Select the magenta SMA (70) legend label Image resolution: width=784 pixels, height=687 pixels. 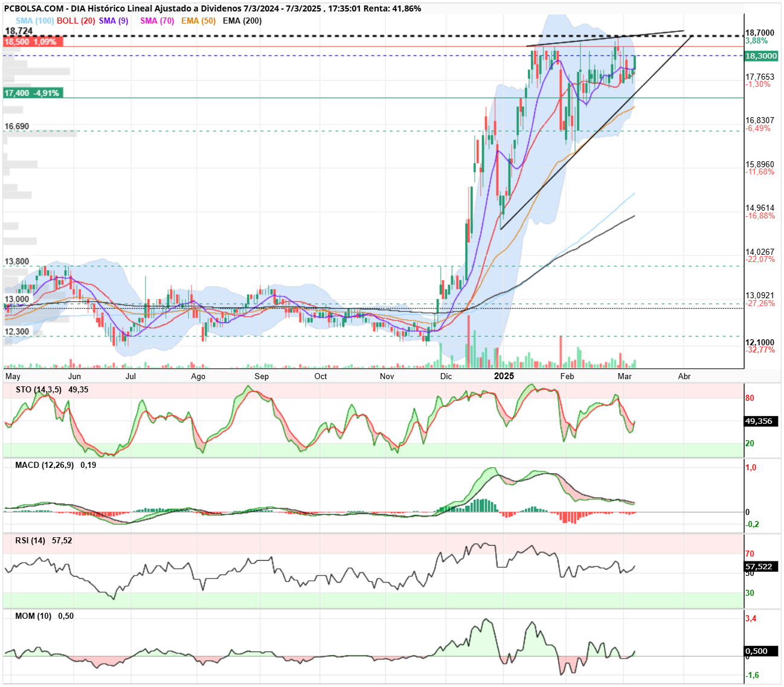tap(157, 21)
